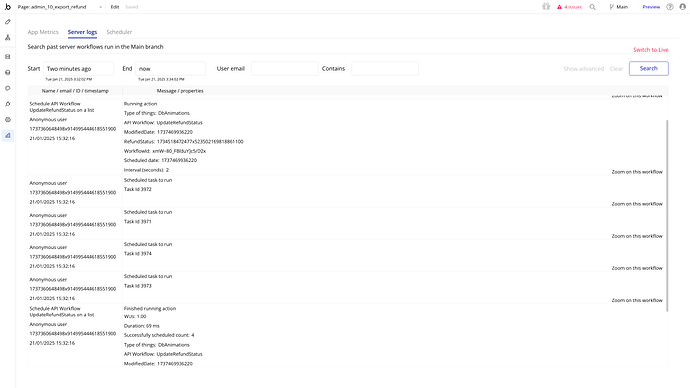Open the Styles tab icon in sidebar

click(x=7, y=88)
